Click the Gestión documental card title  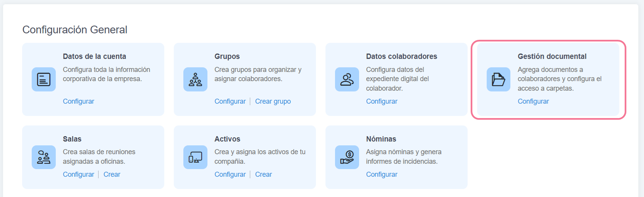(x=552, y=56)
